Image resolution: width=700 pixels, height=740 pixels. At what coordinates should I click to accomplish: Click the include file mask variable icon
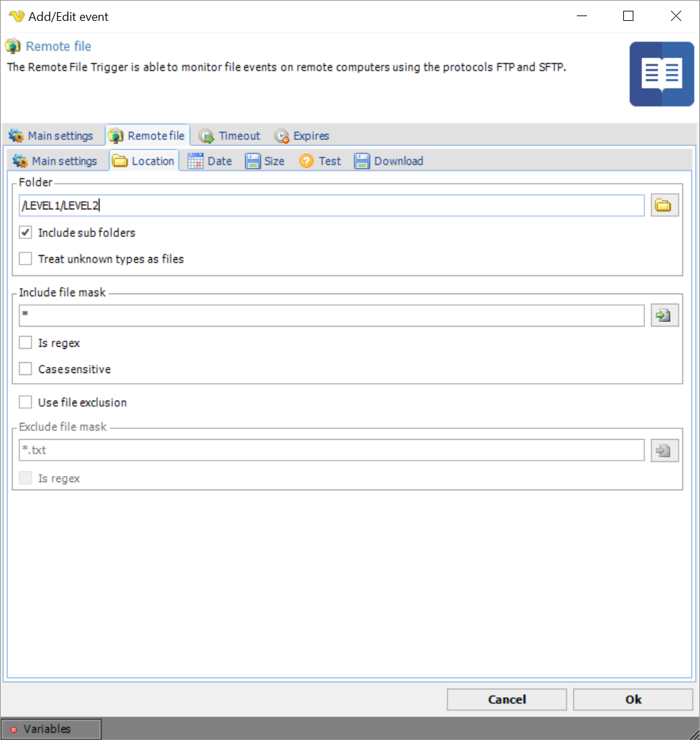point(664,315)
